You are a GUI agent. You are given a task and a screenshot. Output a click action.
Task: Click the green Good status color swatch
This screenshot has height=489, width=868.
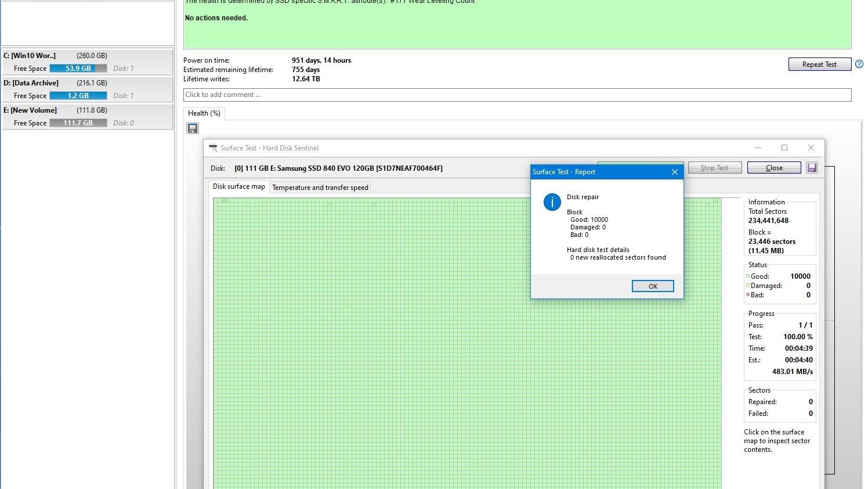coord(747,276)
